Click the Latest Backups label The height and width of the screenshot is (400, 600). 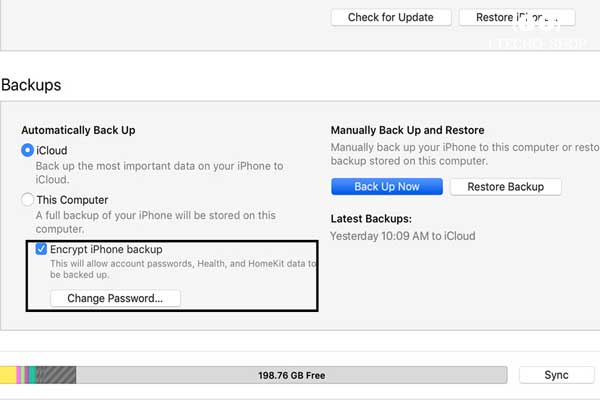371,219
